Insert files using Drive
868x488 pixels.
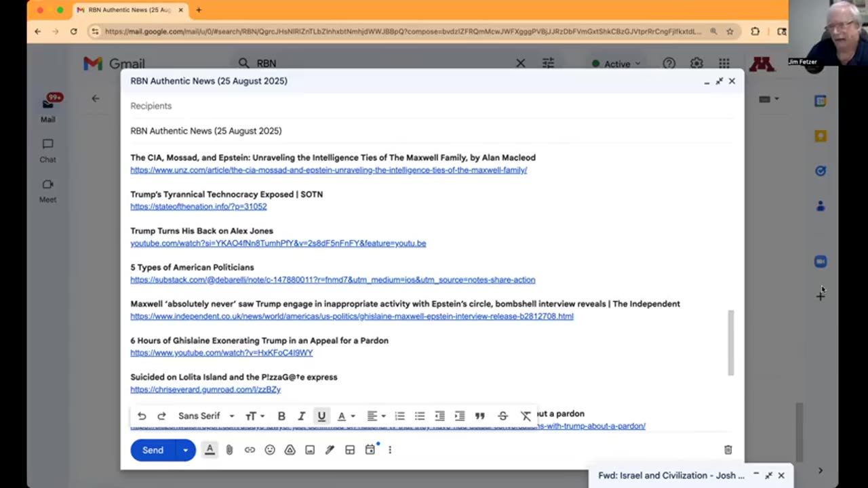click(x=290, y=450)
